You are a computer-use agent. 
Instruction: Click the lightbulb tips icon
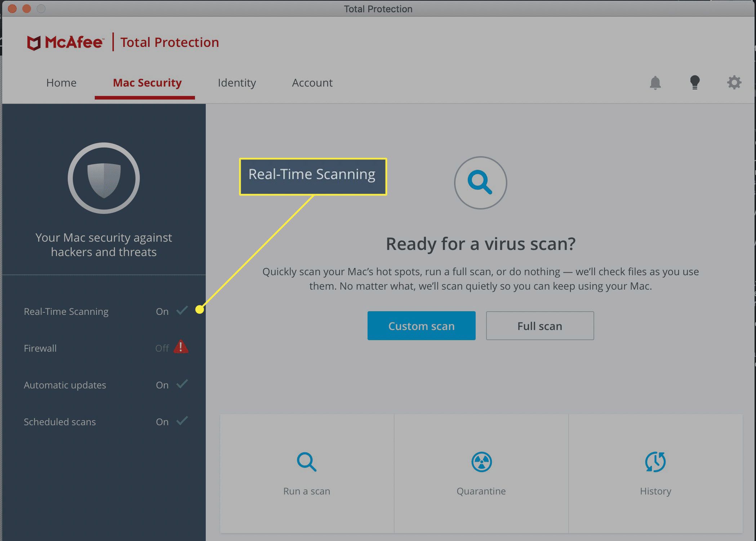[x=694, y=83]
